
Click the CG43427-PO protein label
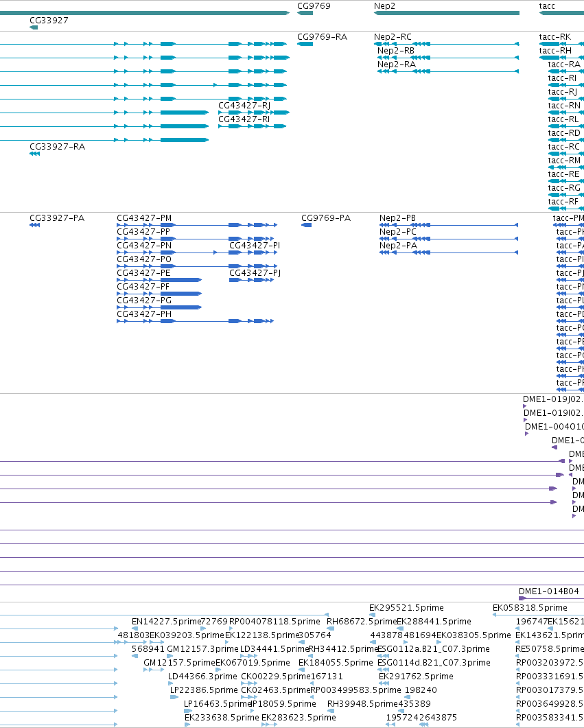pos(144,259)
